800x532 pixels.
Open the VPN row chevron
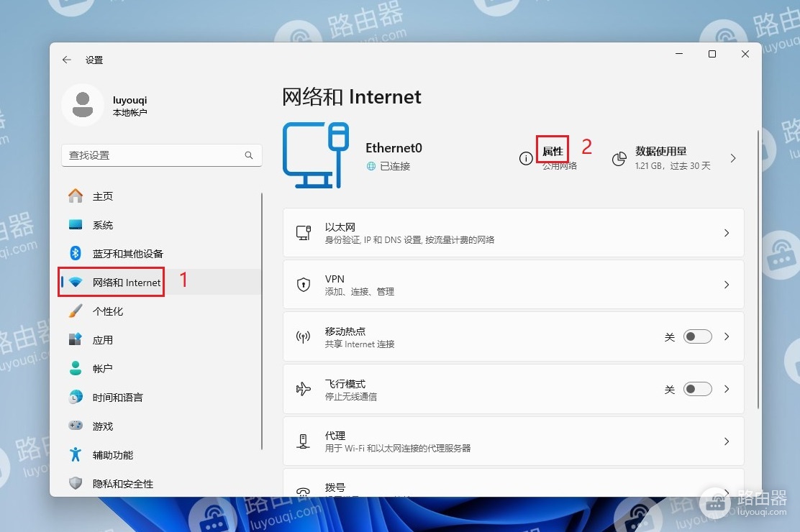[727, 285]
